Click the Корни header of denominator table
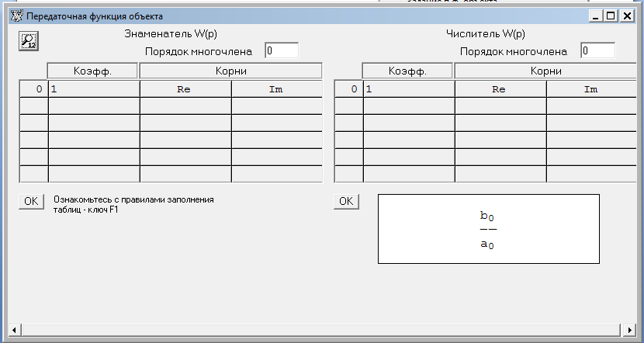The width and height of the screenshot is (644, 343). point(230,71)
